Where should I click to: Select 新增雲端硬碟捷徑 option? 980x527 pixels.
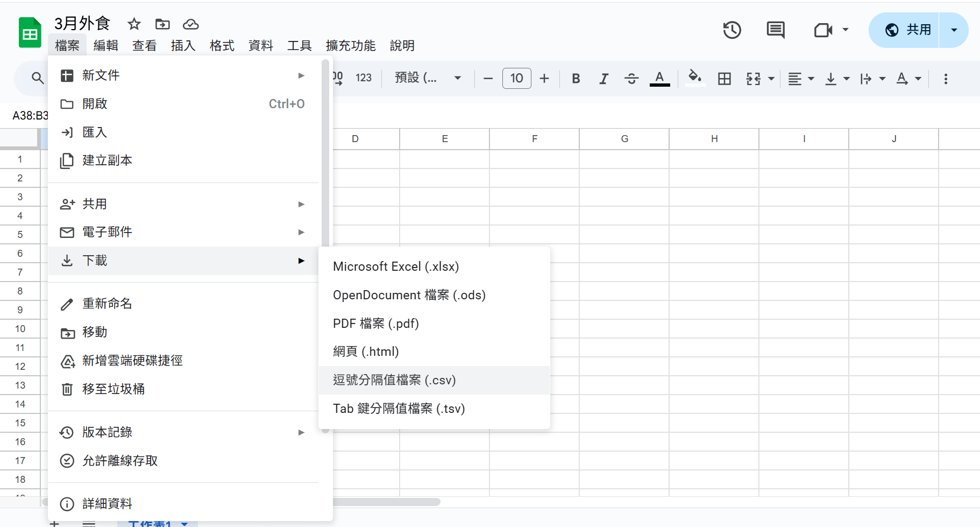[183, 361]
